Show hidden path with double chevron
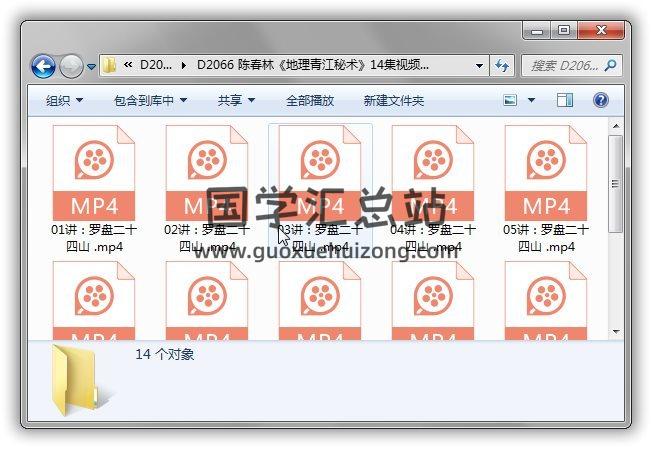The width and height of the screenshot is (652, 449). pos(128,65)
